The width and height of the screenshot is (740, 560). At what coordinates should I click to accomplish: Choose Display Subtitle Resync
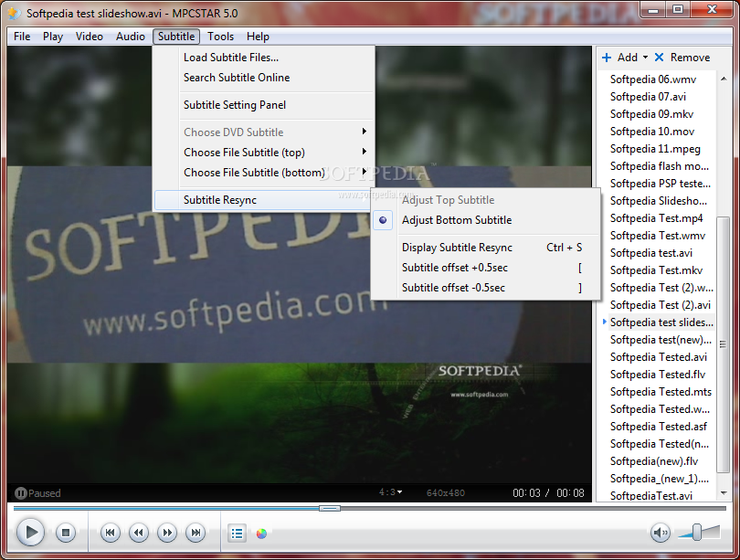point(486,248)
